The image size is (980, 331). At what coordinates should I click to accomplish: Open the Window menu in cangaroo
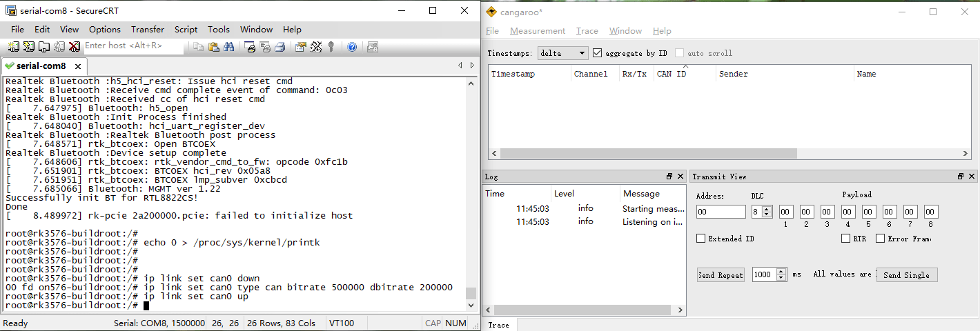[626, 31]
